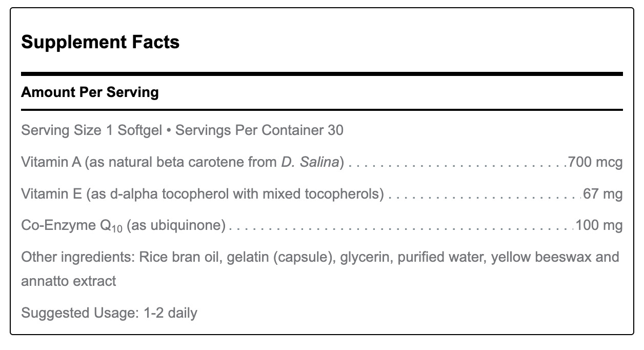
Task: Click the as ubiquinone text
Action: pyautogui.click(x=176, y=226)
